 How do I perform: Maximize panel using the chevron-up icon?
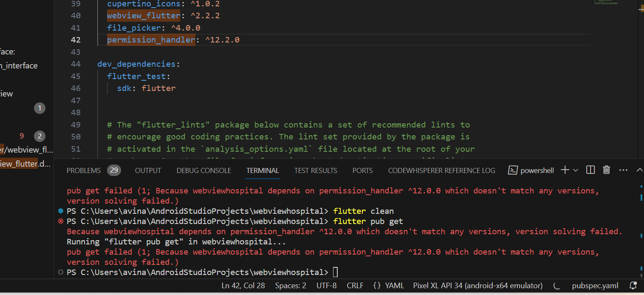pyautogui.click(x=639, y=170)
